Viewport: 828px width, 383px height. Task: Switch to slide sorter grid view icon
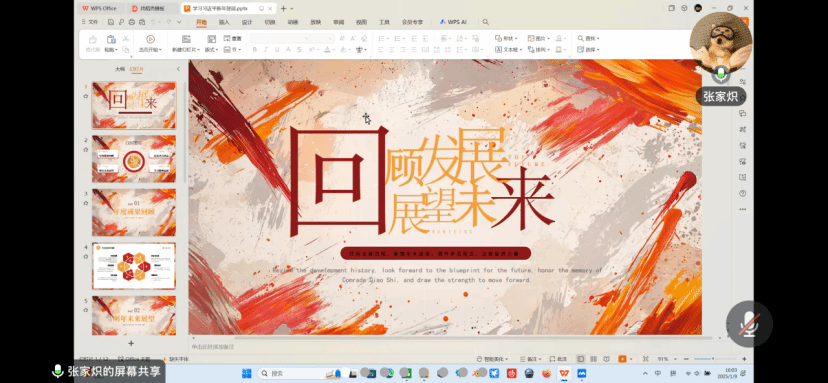(x=594, y=359)
